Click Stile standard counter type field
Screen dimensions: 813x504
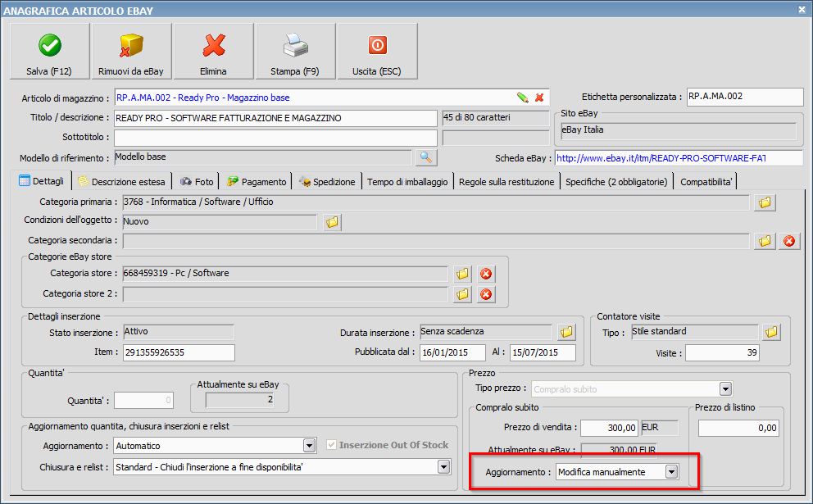(695, 332)
